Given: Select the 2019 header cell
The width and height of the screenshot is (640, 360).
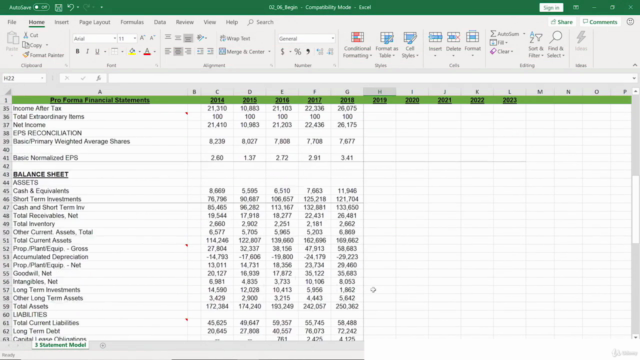Looking at the screenshot, I should (380, 100).
